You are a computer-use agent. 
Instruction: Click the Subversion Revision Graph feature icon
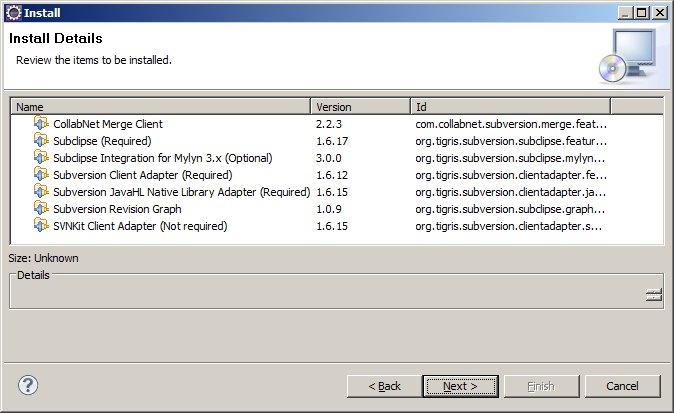tap(41, 209)
